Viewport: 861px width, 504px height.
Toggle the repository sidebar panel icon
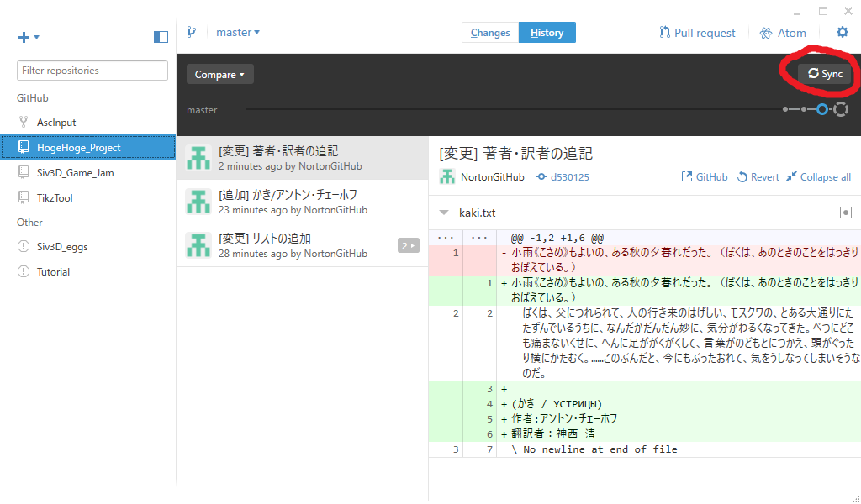coord(161,37)
